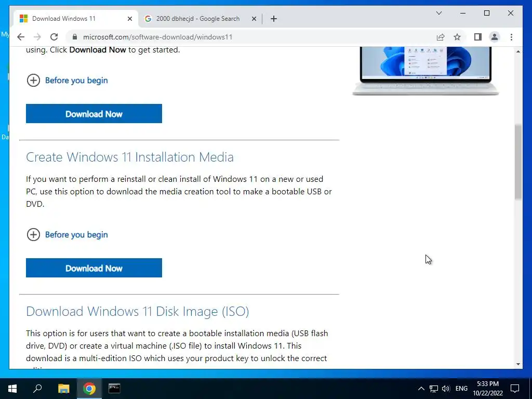View site info via the padlock icon
Screen dimensions: 532x399
(75, 37)
